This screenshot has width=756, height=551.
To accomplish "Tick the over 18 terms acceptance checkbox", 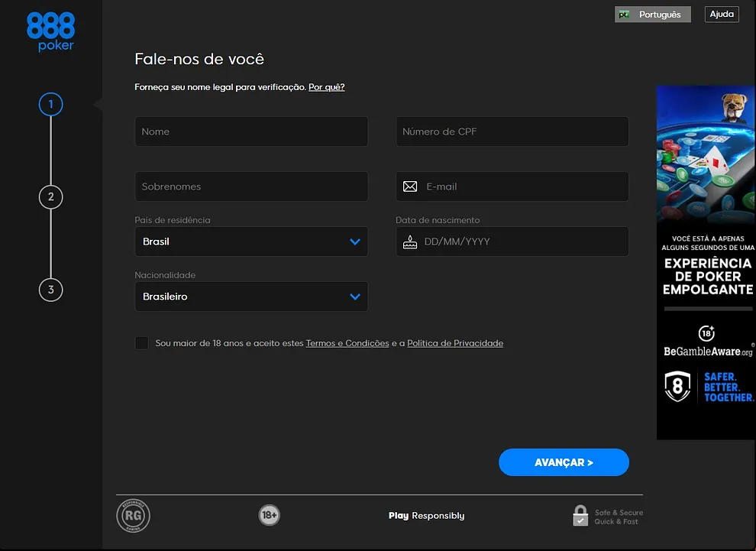I will pos(142,343).
